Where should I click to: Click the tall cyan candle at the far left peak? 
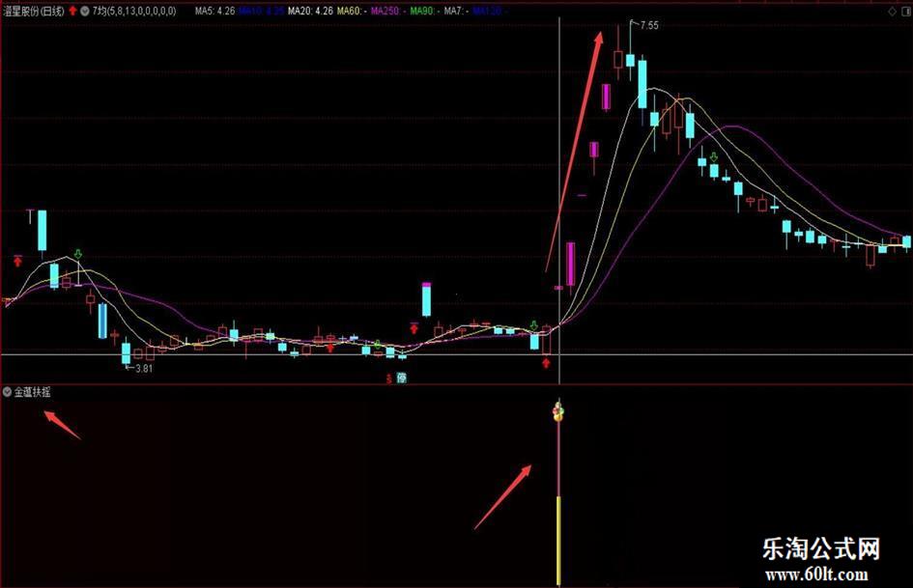tap(42, 230)
